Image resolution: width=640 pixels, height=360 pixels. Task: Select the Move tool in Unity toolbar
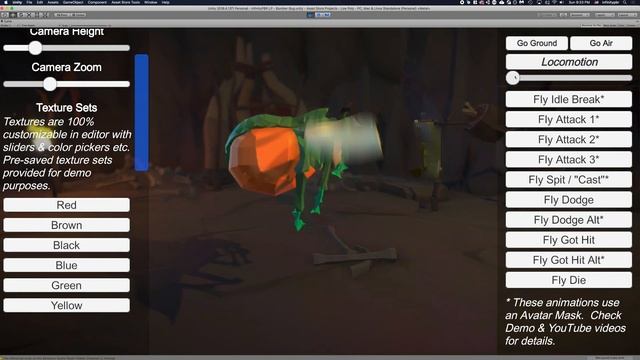click(x=13, y=15)
